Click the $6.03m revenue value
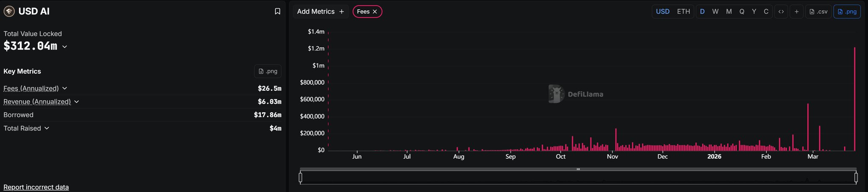 pos(270,102)
